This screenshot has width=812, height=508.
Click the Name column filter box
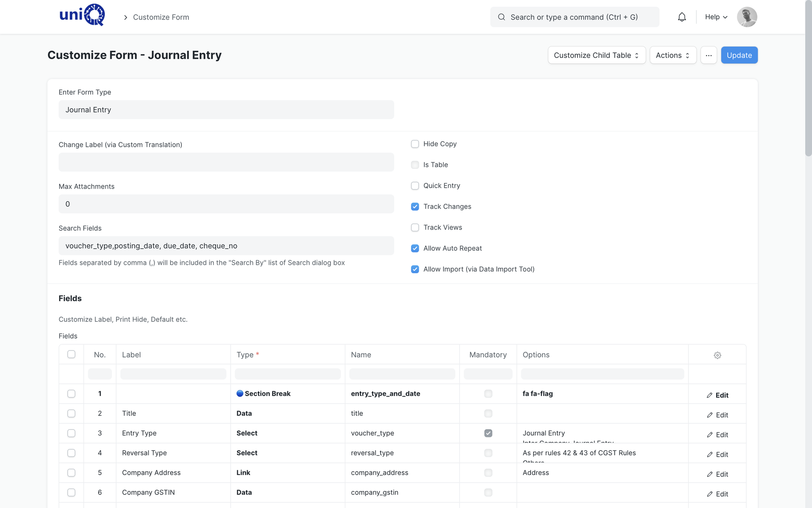tap(402, 374)
